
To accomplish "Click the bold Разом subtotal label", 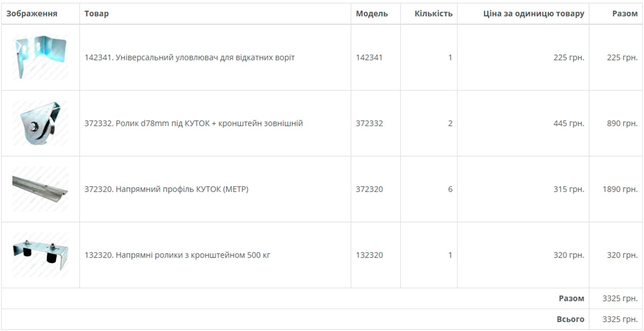I will coord(571,299).
